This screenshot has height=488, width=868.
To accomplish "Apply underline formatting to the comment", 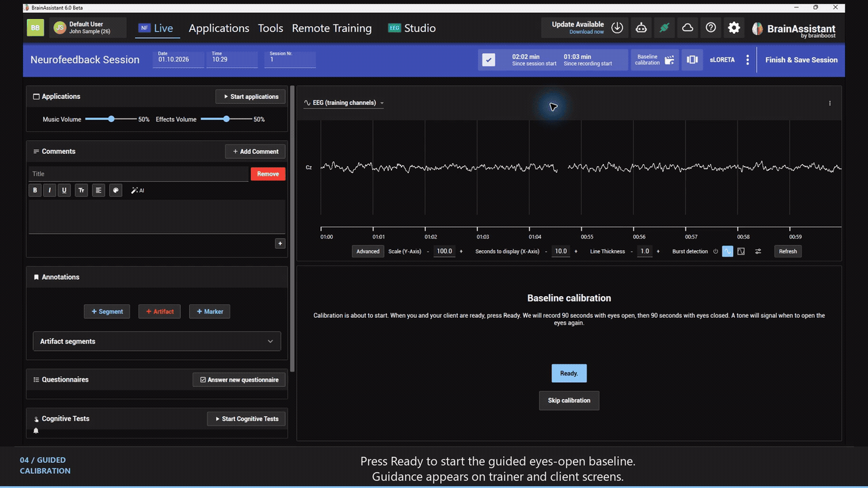I will coord(64,190).
